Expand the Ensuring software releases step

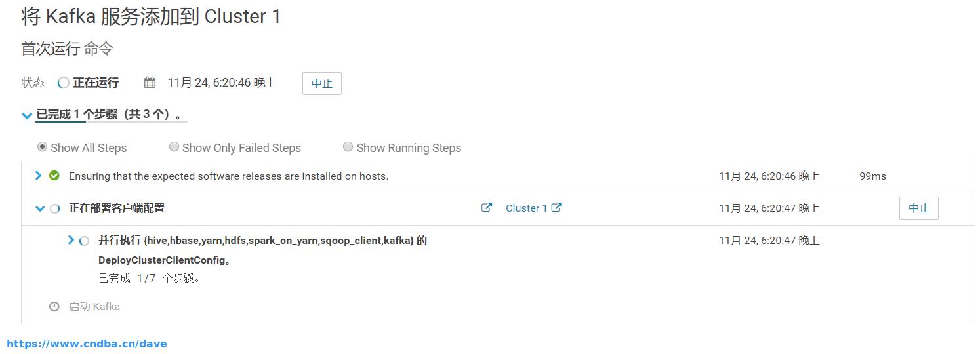pos(38,176)
